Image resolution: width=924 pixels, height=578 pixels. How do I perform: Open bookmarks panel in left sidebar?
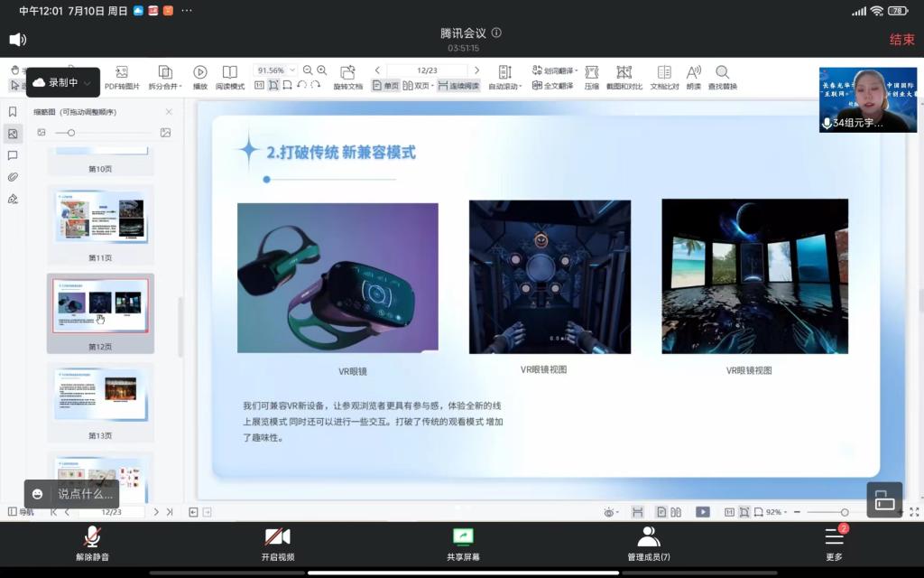pyautogui.click(x=13, y=111)
